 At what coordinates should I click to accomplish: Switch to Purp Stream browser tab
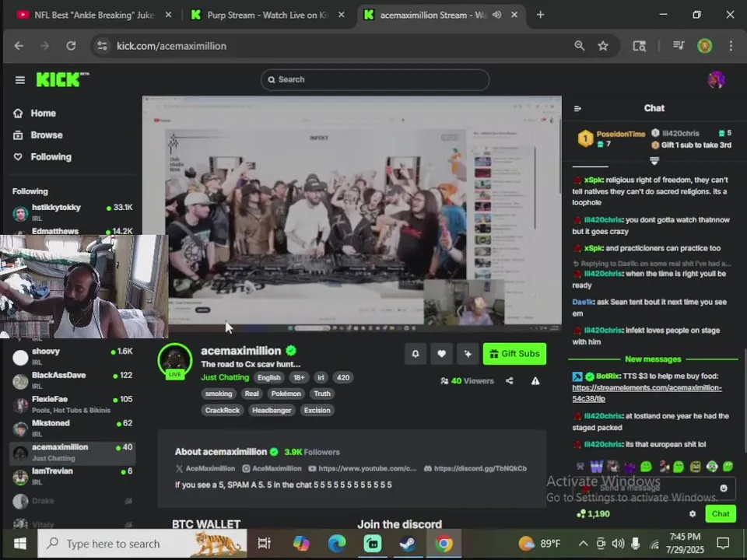point(267,16)
